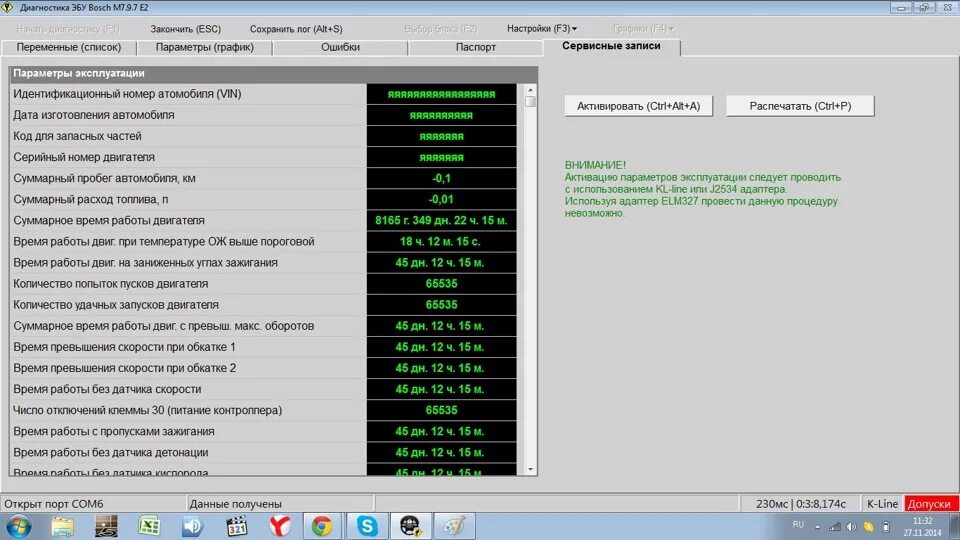Screen dimensions: 960x540
Task: Click the -0,01 fuel consumption value
Action: 441,200
